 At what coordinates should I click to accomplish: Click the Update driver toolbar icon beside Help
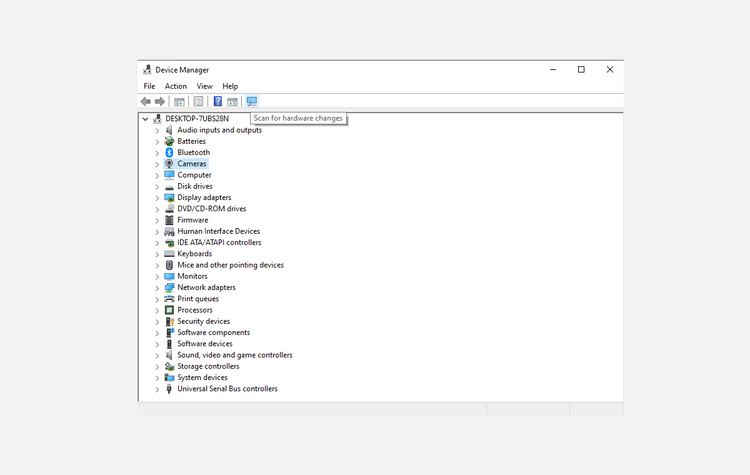[x=232, y=101]
